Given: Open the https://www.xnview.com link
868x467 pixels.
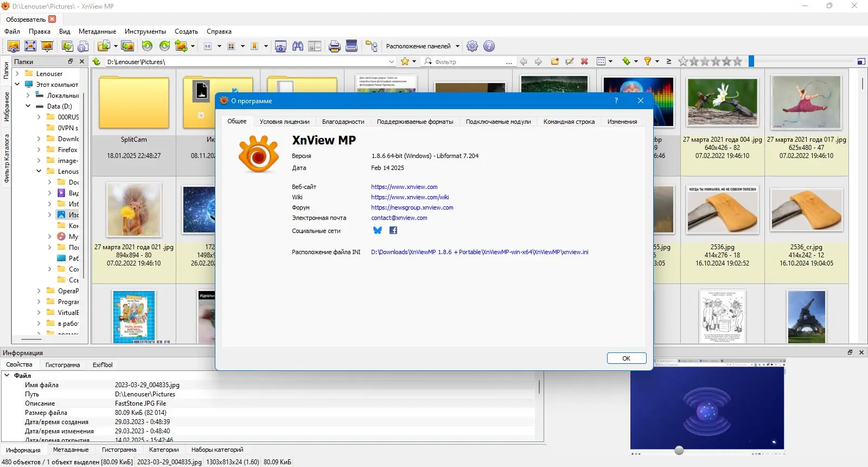Looking at the screenshot, I should (404, 187).
